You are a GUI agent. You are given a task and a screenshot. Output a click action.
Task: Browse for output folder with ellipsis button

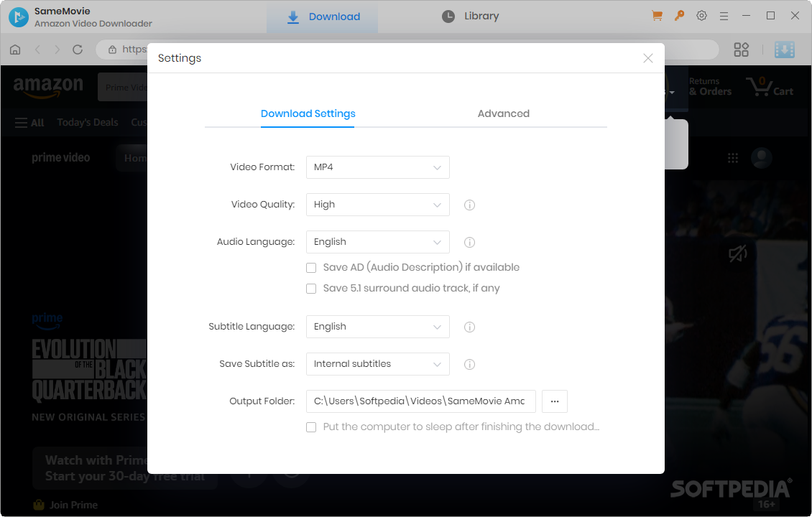[555, 401]
